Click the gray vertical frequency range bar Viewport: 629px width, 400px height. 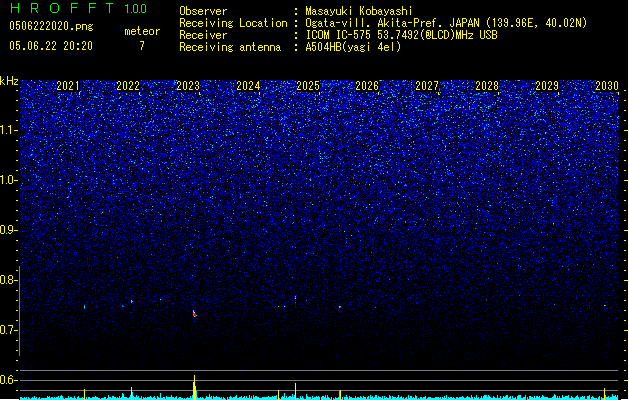point(19,310)
